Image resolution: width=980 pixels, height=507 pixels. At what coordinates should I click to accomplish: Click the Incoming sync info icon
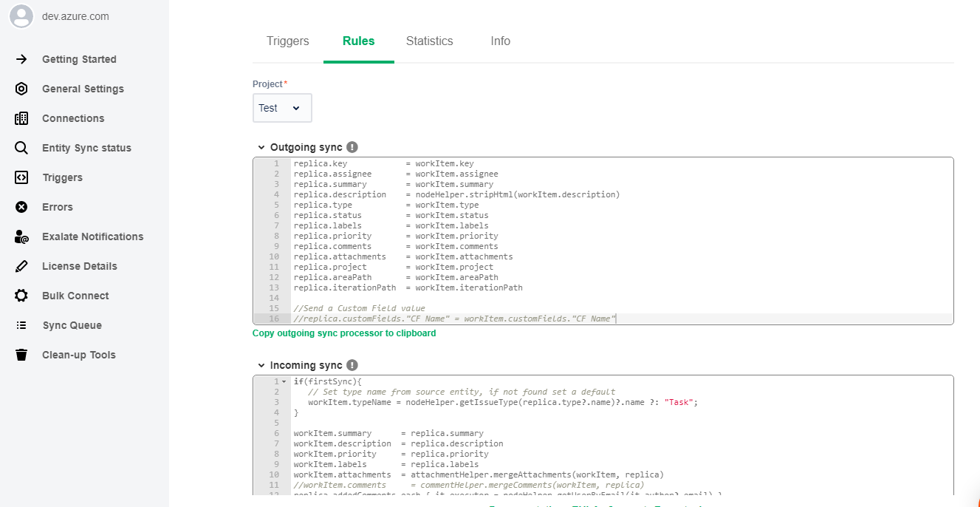[352, 365]
